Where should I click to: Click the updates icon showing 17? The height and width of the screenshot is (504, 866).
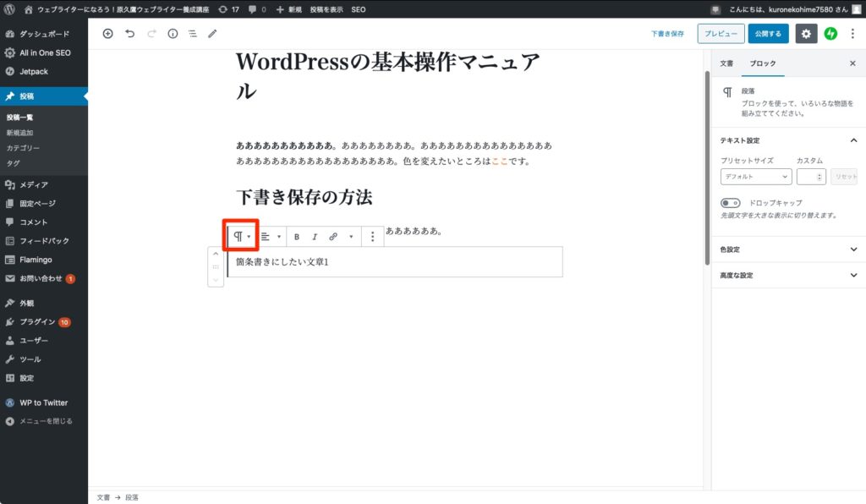pyautogui.click(x=228, y=9)
